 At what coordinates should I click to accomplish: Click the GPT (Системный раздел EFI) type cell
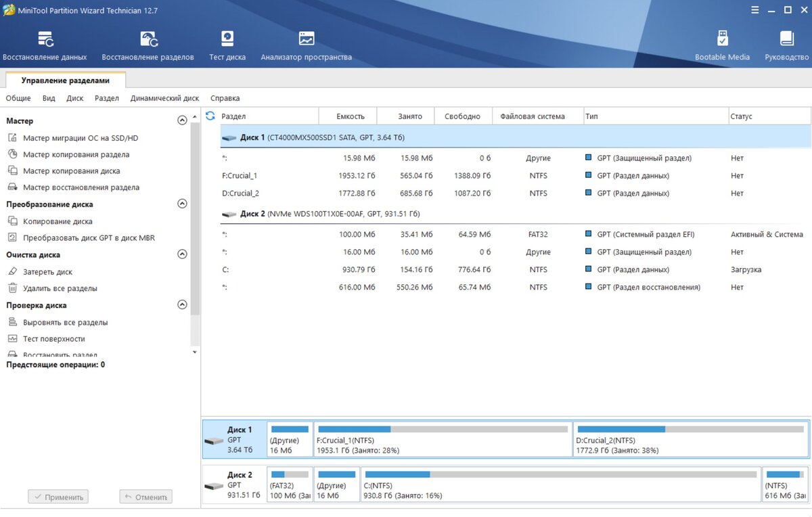(x=646, y=234)
